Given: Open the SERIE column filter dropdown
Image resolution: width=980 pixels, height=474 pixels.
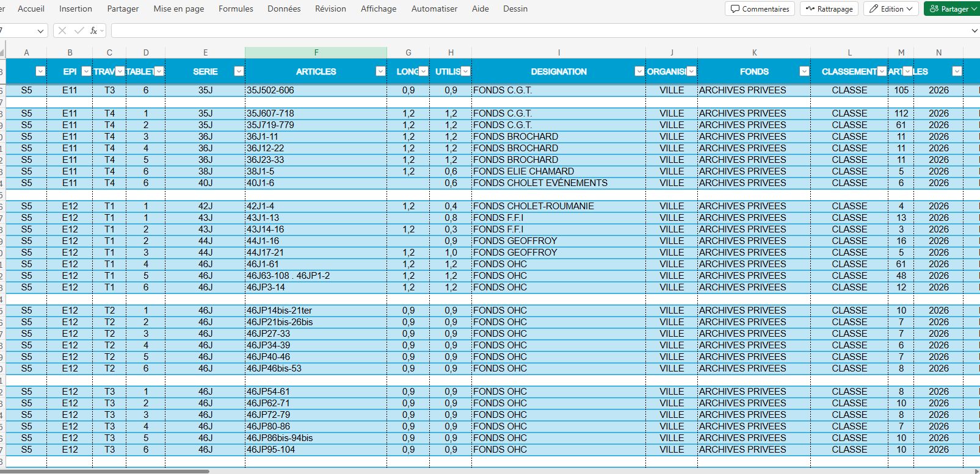Looking at the screenshot, I should pos(239,71).
